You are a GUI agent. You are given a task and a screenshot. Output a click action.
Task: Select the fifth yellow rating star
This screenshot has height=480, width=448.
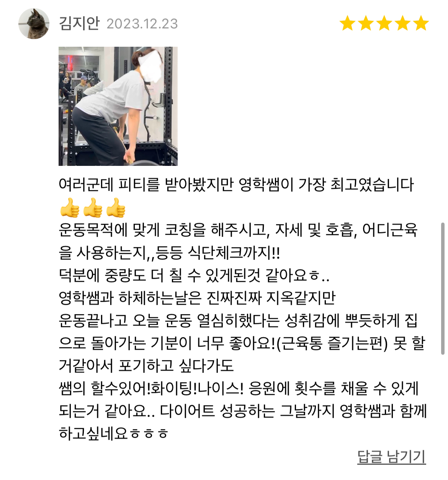[421, 23]
